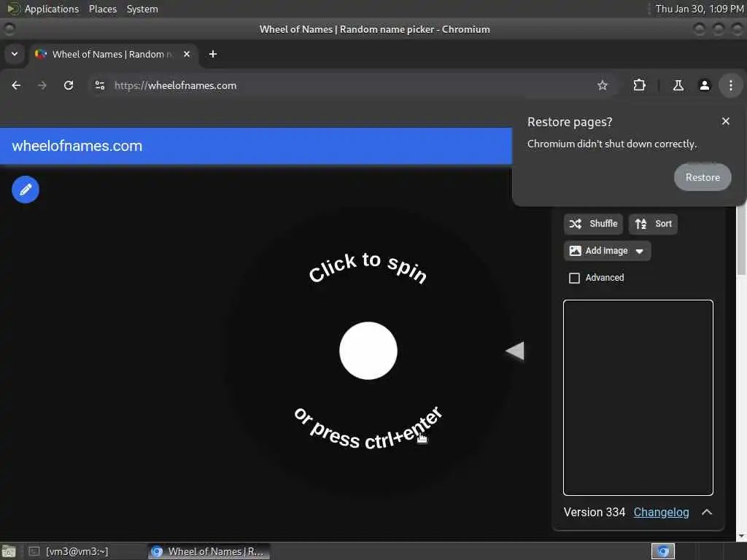Go forward in browser history
The image size is (747, 560).
tap(42, 86)
